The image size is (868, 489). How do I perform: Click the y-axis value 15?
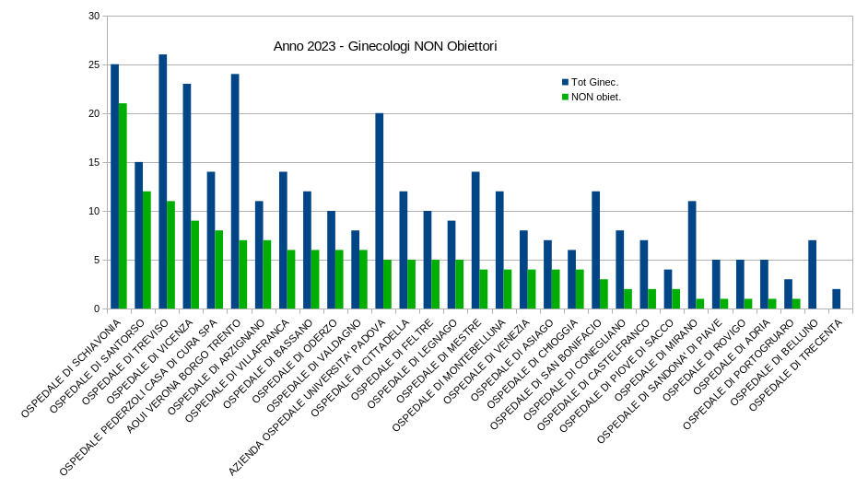[94, 163]
